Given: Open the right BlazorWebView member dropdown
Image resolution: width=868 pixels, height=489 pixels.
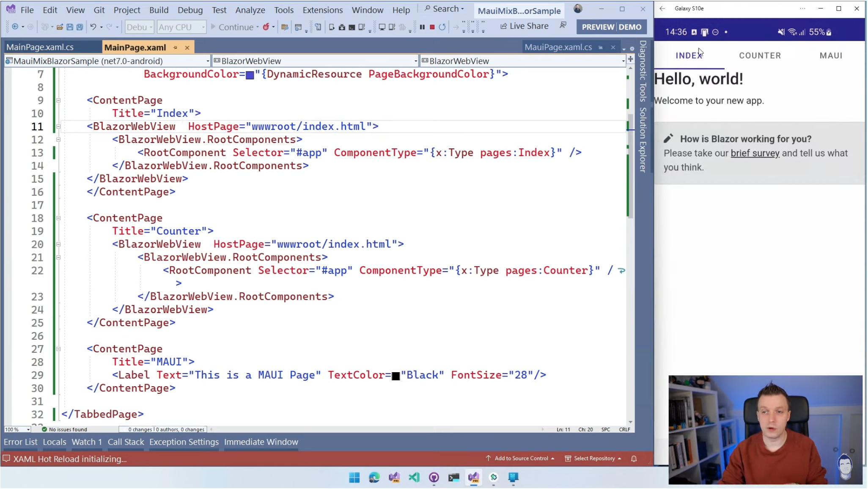Looking at the screenshot, I should coord(523,61).
